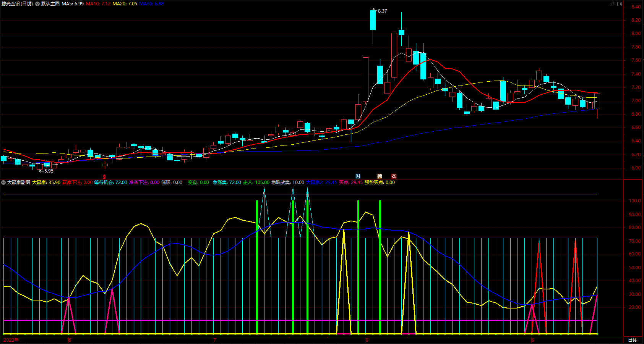Click the orange 榜 marker icon
The image size is (644, 344).
[x=380, y=176]
